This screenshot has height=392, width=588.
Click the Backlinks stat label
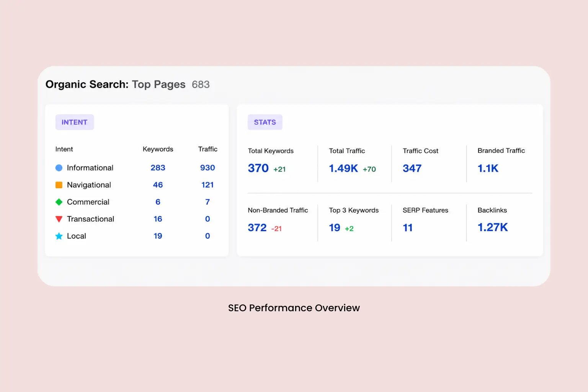coord(492,210)
